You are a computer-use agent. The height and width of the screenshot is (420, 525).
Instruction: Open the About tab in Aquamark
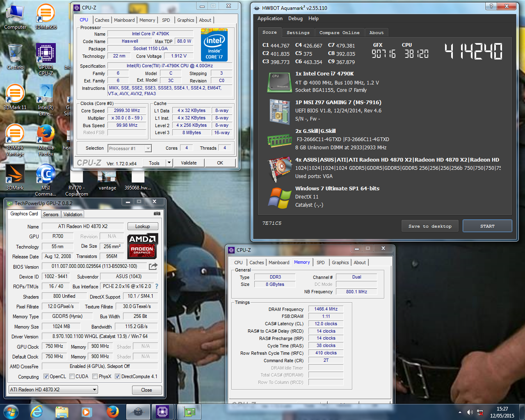(377, 33)
